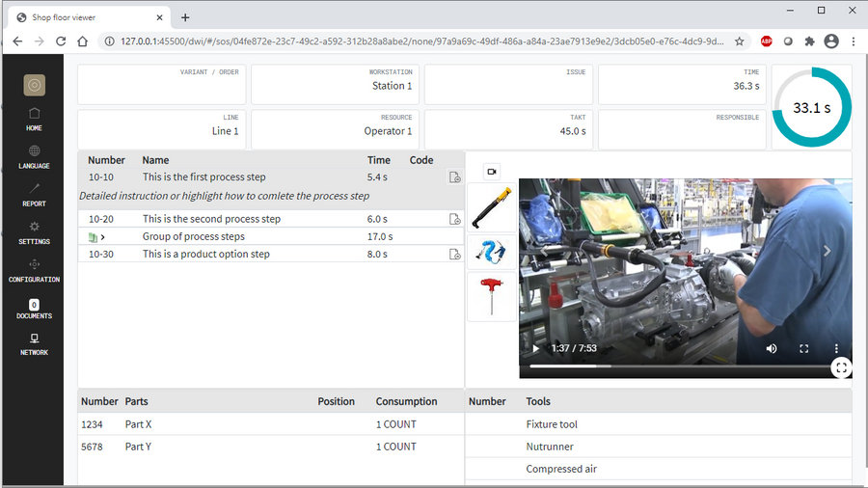Screen dimensions: 868x488
Task: Go to next media with right chevron
Action: tap(827, 251)
